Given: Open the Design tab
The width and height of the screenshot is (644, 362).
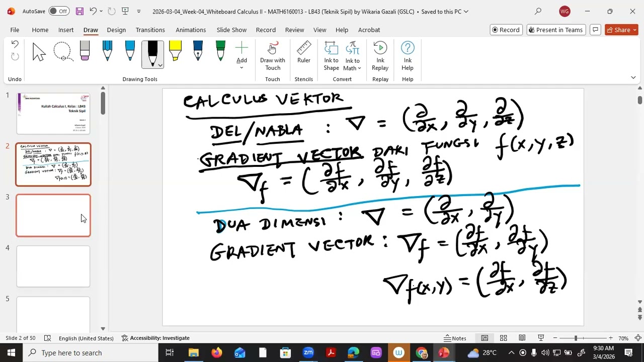Looking at the screenshot, I should (x=116, y=30).
